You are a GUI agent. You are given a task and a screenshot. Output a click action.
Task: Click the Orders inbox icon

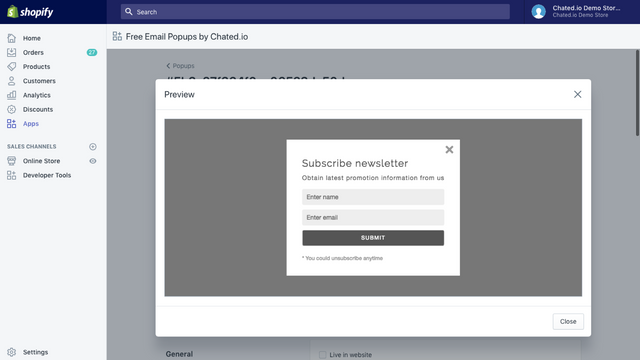point(11,52)
